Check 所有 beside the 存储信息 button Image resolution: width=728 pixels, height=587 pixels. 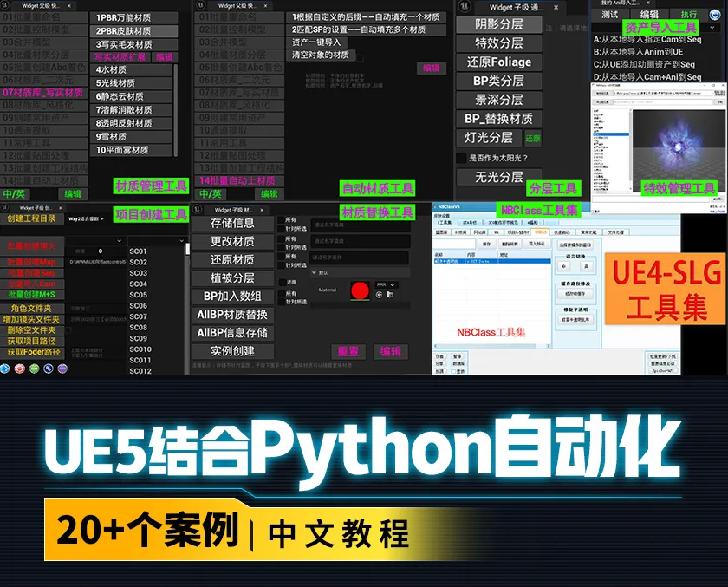[281, 219]
